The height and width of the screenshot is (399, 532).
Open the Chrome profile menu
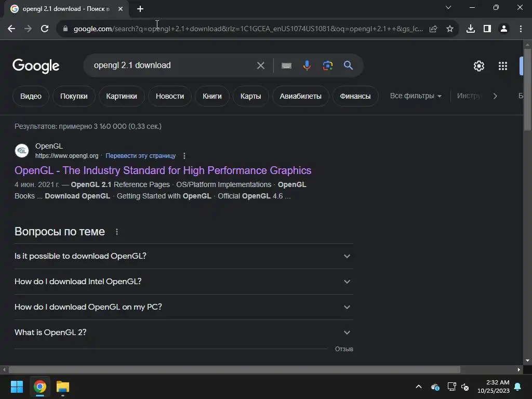click(504, 29)
